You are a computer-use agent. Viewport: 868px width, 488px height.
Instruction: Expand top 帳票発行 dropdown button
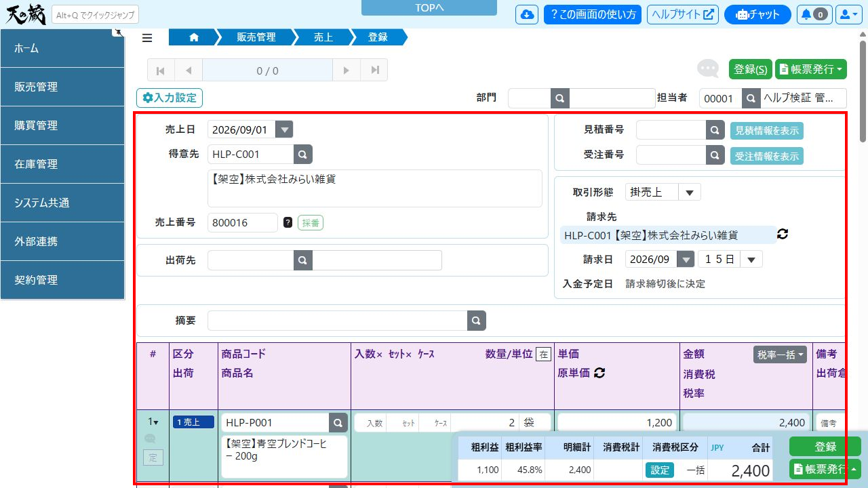[811, 69]
